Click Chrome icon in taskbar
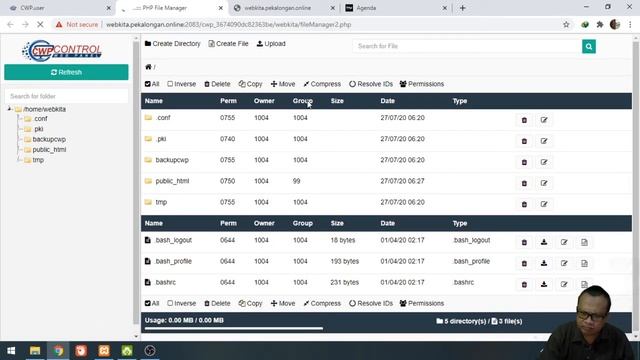Screen dimensions: 640x360 point(58,351)
